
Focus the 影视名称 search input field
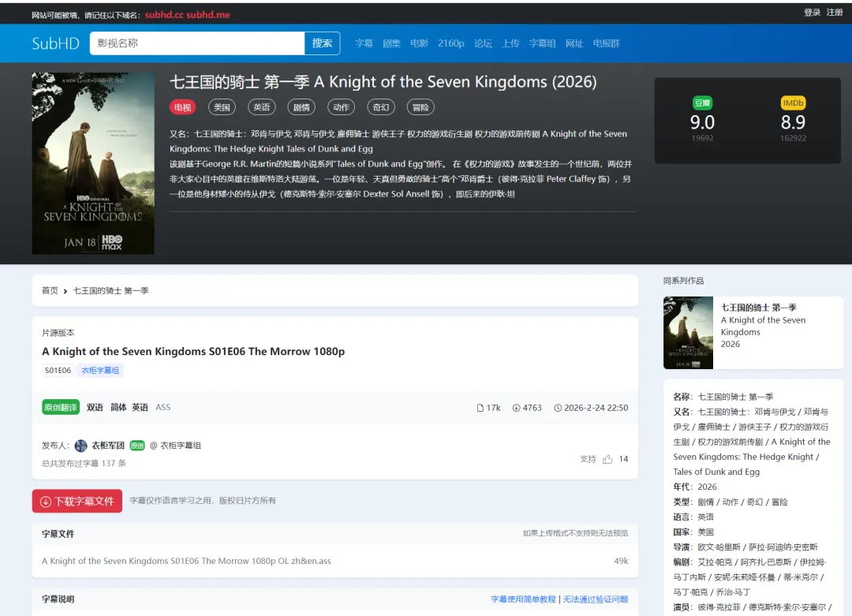(x=196, y=43)
